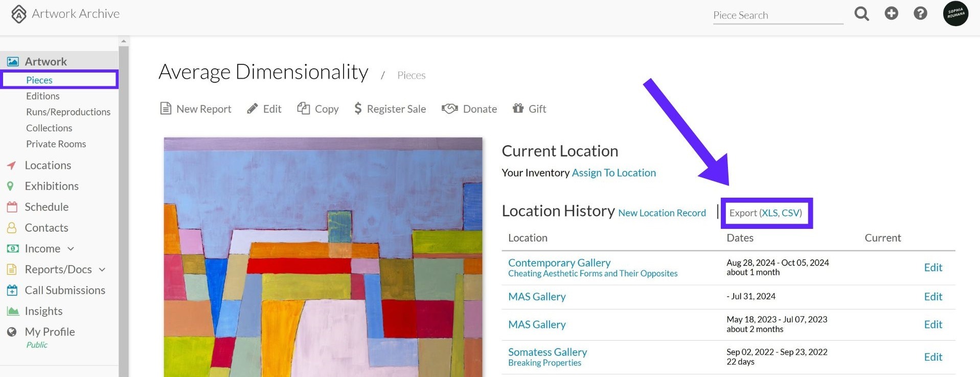
Task: Click the sidebar scroll-up arrow
Action: coord(123,41)
